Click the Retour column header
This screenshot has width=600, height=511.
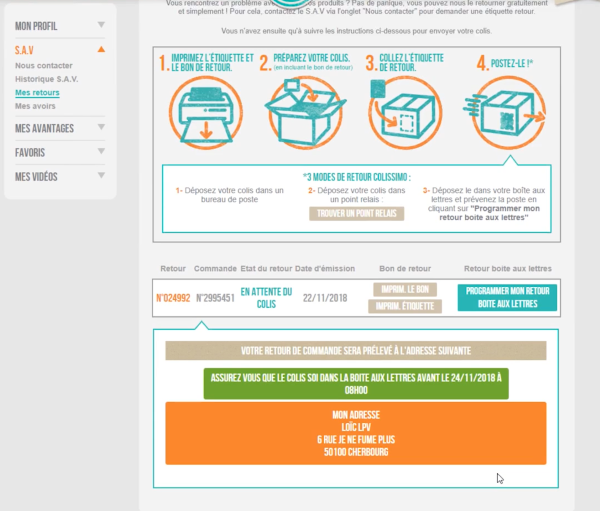click(x=173, y=269)
